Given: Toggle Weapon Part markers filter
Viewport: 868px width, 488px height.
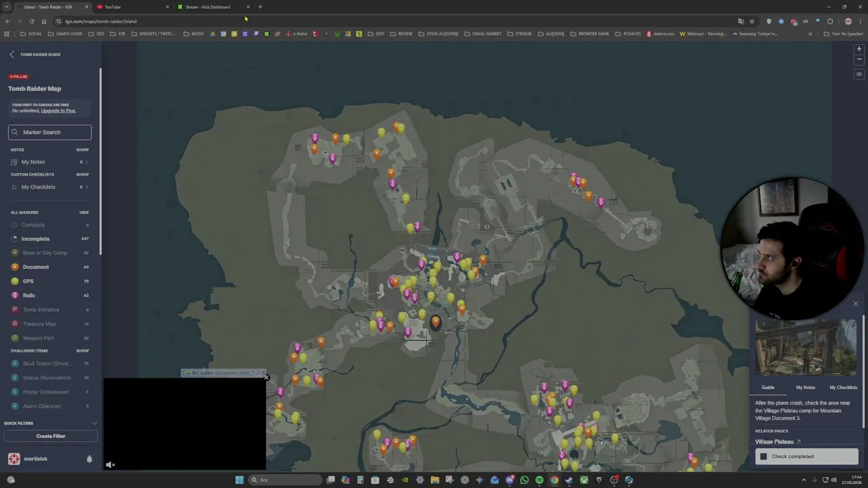Looking at the screenshot, I should (50, 338).
